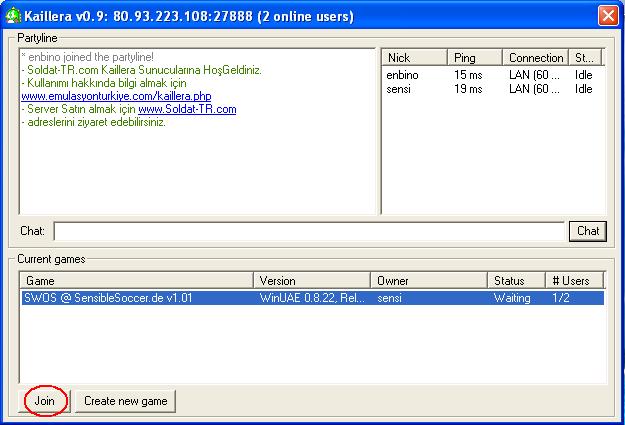Sort user list by Nick column
625x425 pixels.
click(x=414, y=57)
